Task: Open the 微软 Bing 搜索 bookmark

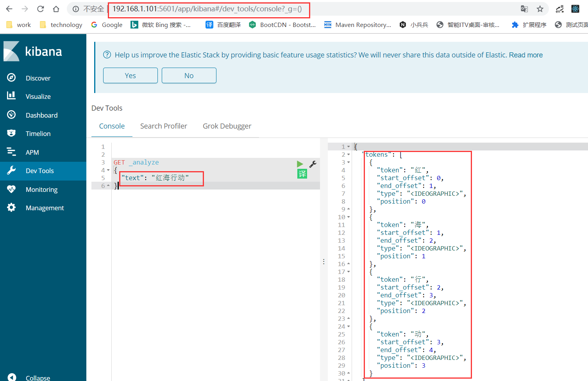Action: pyautogui.click(x=161, y=25)
